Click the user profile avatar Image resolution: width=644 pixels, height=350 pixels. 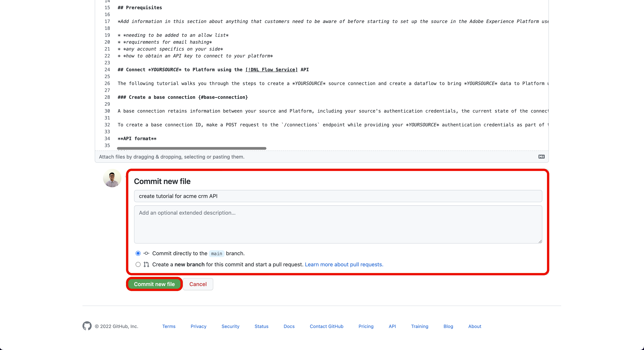pyautogui.click(x=112, y=178)
